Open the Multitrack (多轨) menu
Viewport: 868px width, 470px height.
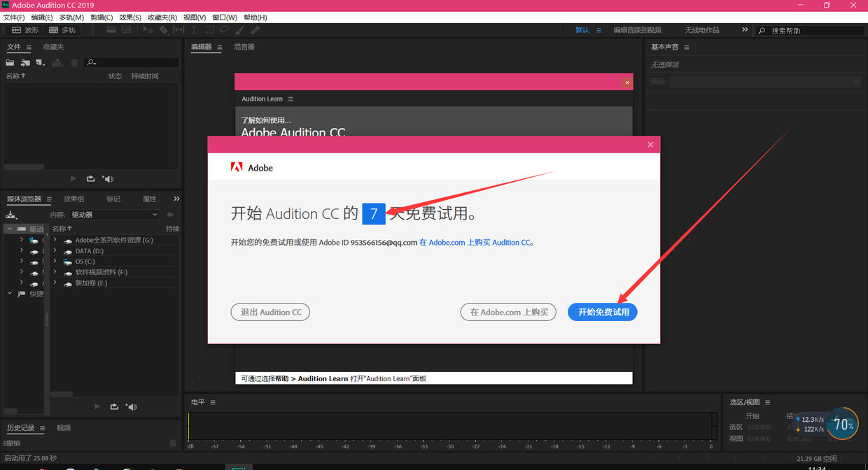(x=71, y=17)
